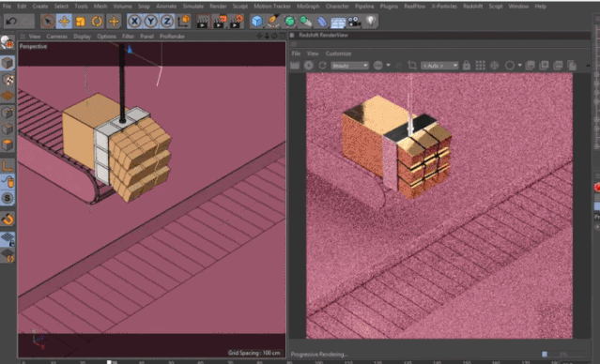Select the Live Selection arrow tool
This screenshot has height=364, width=600.
(x=48, y=21)
